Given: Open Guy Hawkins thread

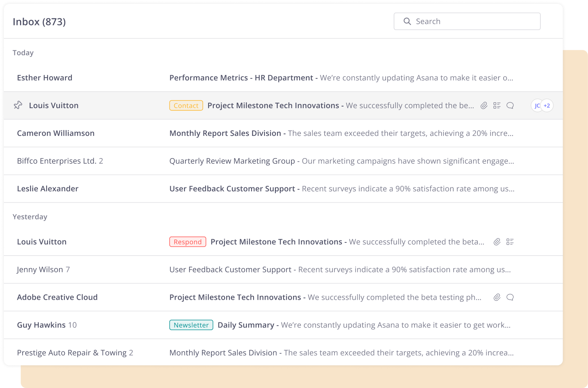Looking at the screenshot, I should pos(283,325).
